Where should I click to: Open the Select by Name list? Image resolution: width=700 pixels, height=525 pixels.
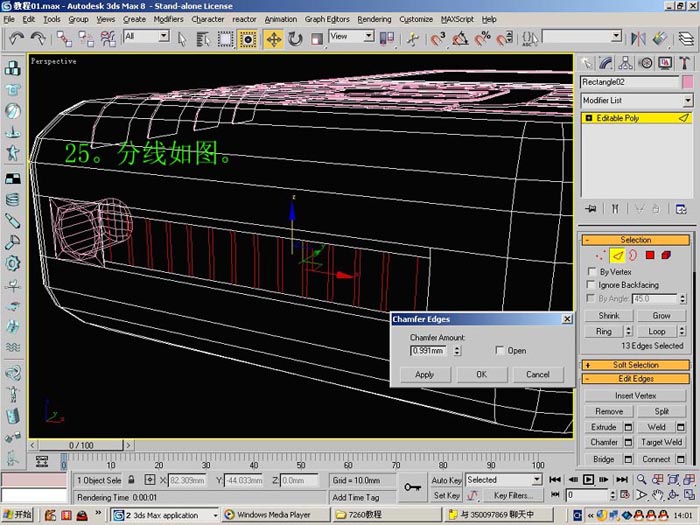point(203,39)
